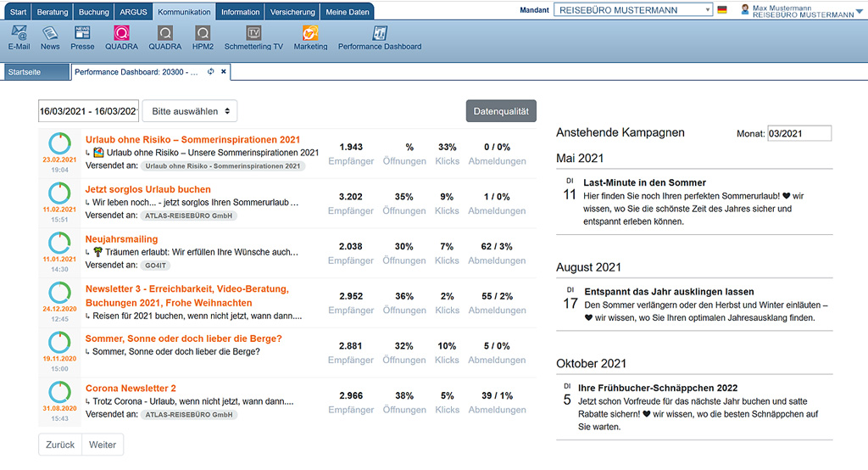Viewport: 868px width, 470px height.
Task: Switch to the Beratung menu tab
Action: 53,12
